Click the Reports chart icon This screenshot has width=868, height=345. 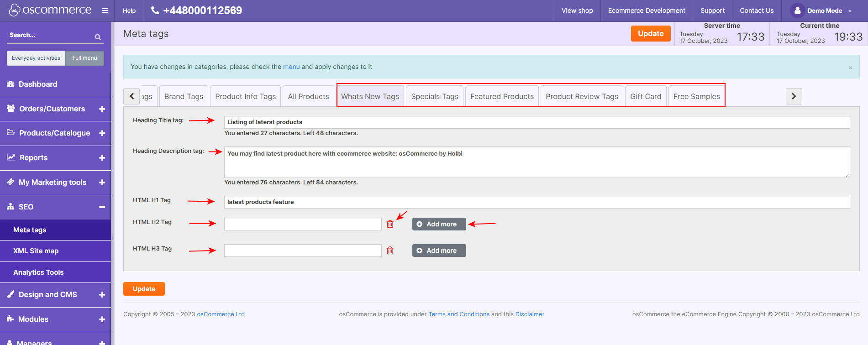pyautogui.click(x=11, y=157)
